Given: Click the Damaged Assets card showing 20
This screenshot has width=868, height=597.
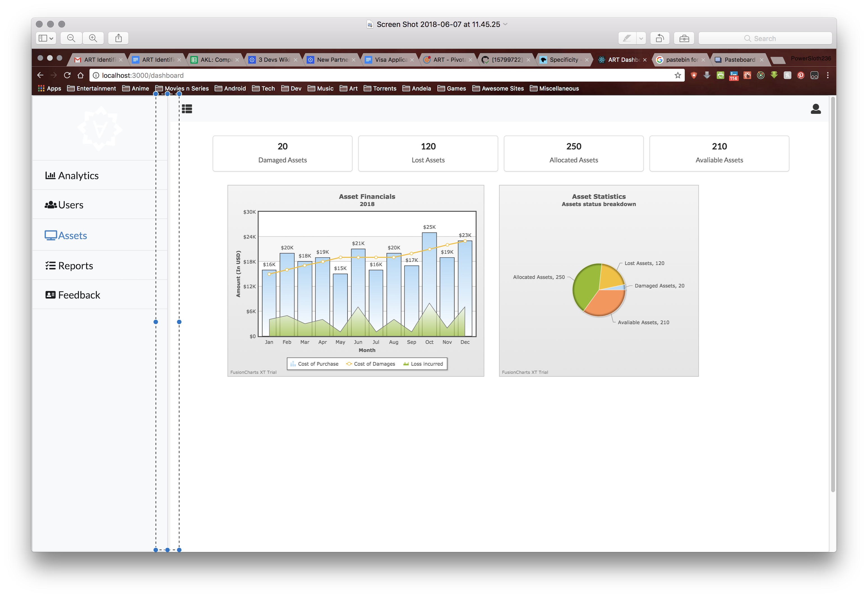Looking at the screenshot, I should [282, 153].
